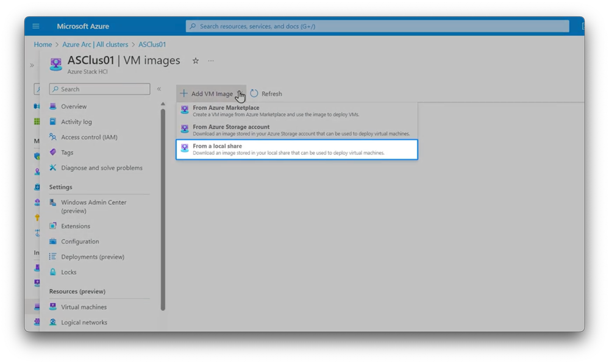The image size is (609, 364).
Task: Click the Microsoft Azure home title
Action: pyautogui.click(x=83, y=26)
